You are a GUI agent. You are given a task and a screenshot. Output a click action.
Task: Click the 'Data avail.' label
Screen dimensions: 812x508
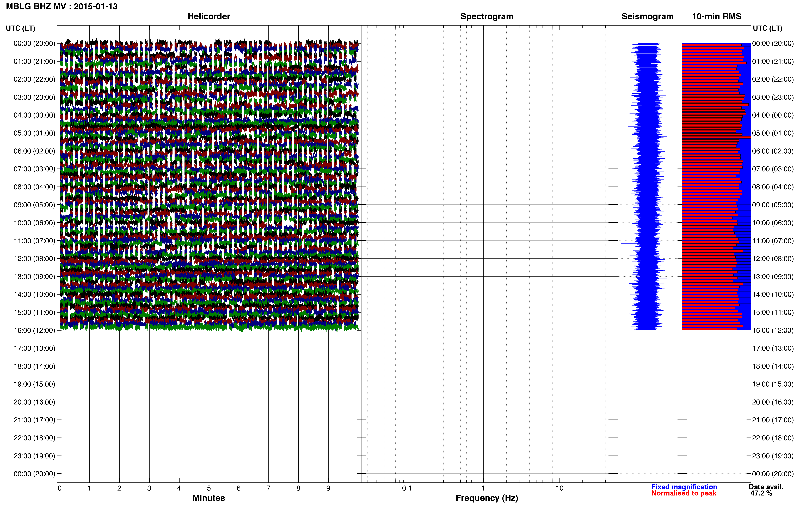(x=766, y=487)
